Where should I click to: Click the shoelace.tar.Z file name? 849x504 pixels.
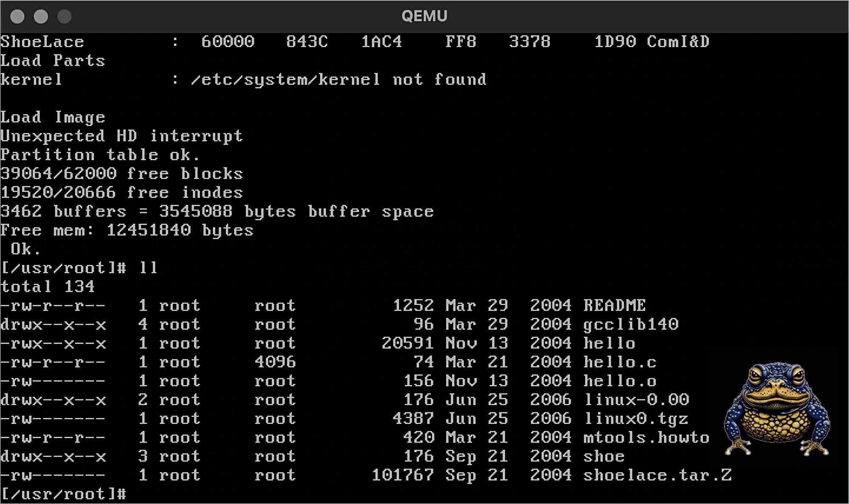(658, 475)
